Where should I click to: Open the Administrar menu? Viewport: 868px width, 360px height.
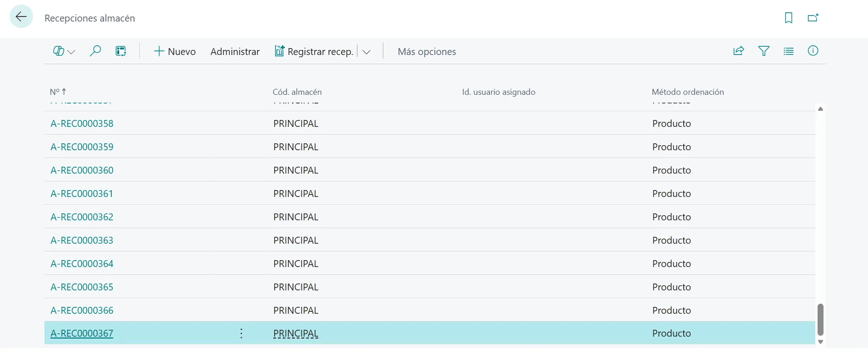pos(235,51)
